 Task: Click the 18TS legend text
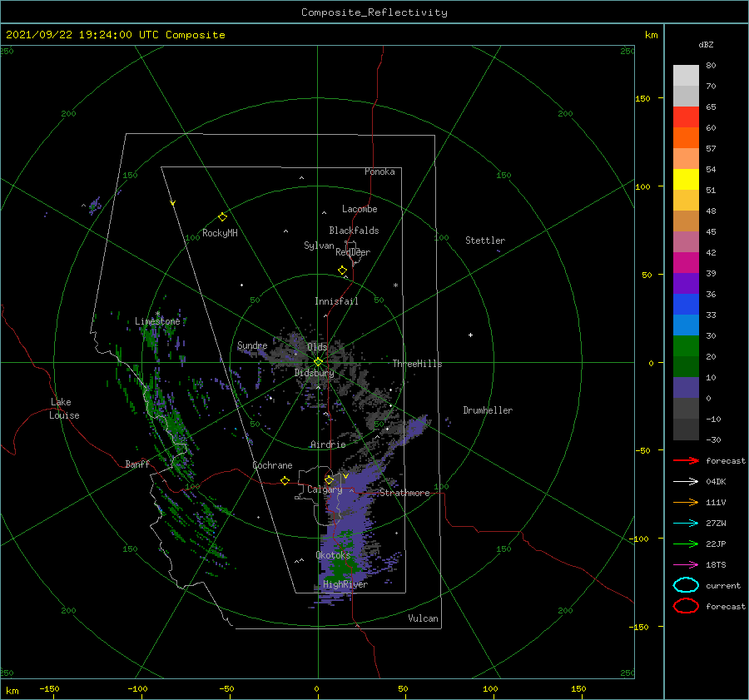click(x=716, y=565)
